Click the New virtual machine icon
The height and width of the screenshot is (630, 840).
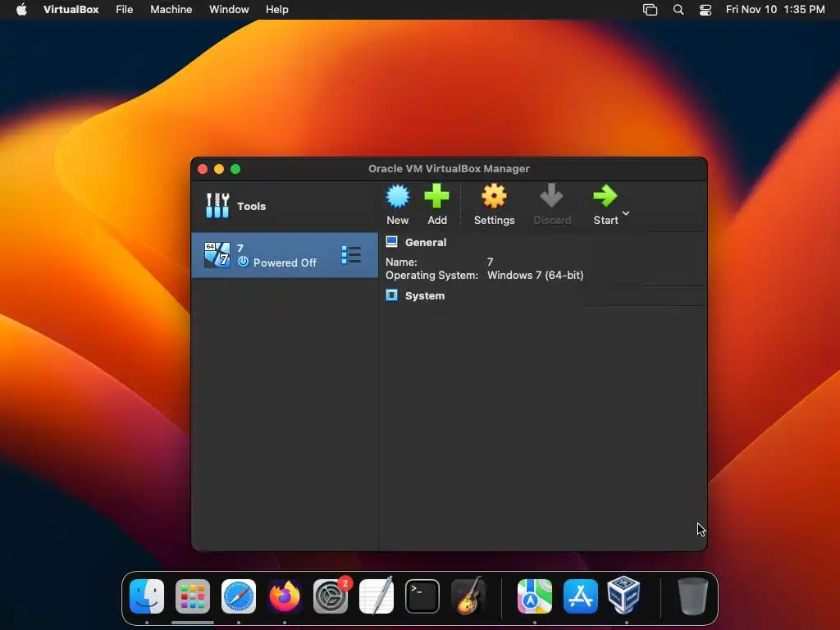[398, 197]
